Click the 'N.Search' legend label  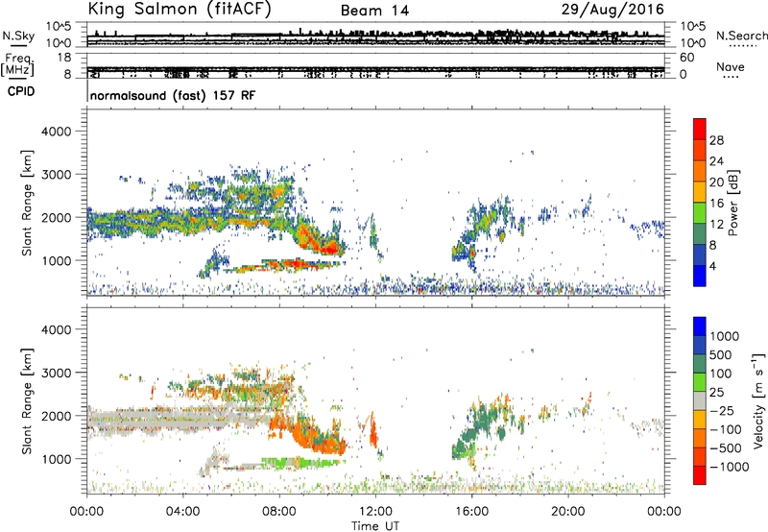point(741,36)
